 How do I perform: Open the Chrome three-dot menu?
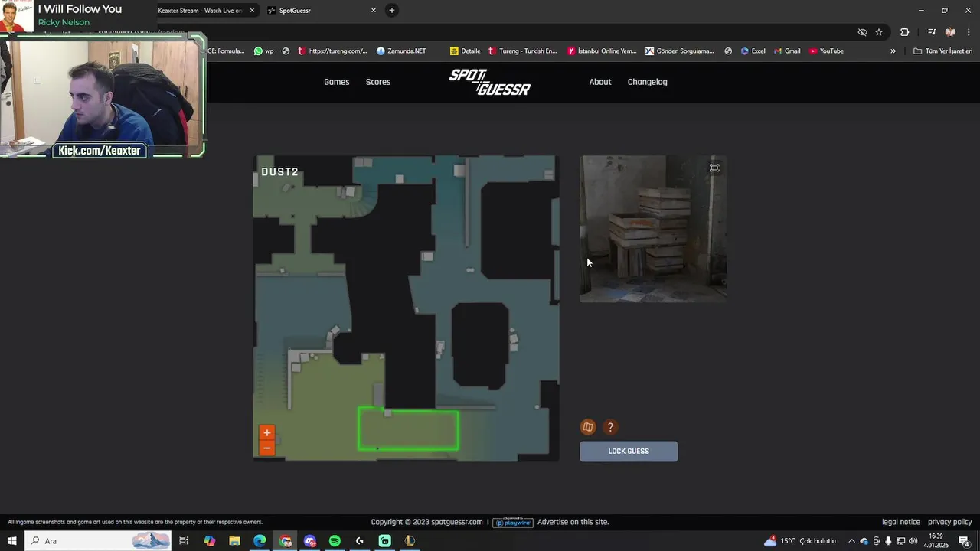pyautogui.click(x=969, y=32)
